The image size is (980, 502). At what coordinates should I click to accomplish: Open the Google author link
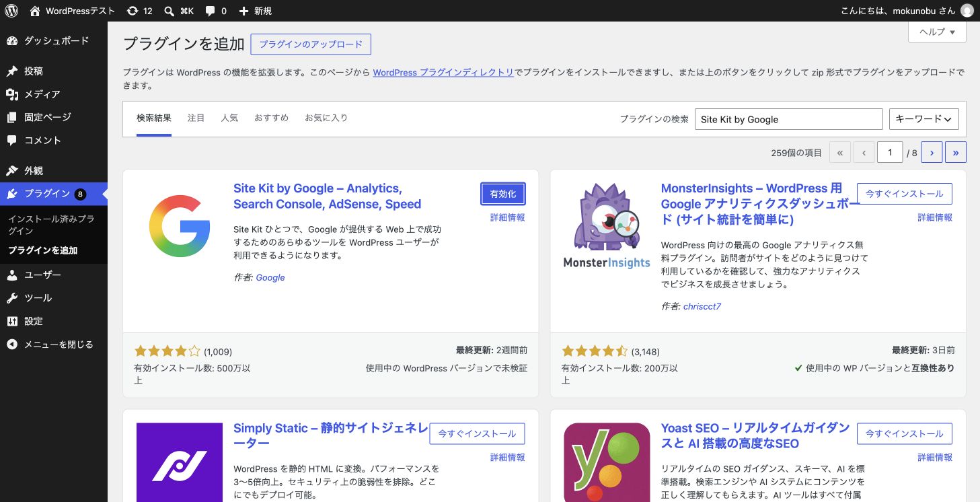coord(270,277)
